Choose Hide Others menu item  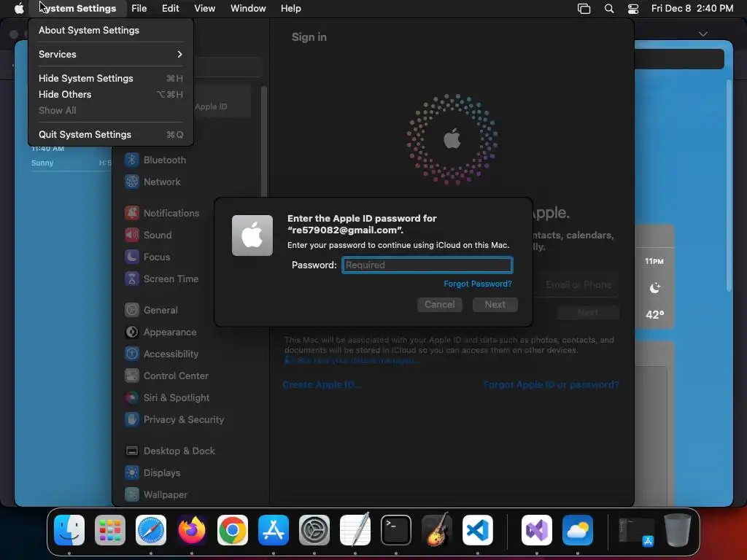click(x=111, y=94)
